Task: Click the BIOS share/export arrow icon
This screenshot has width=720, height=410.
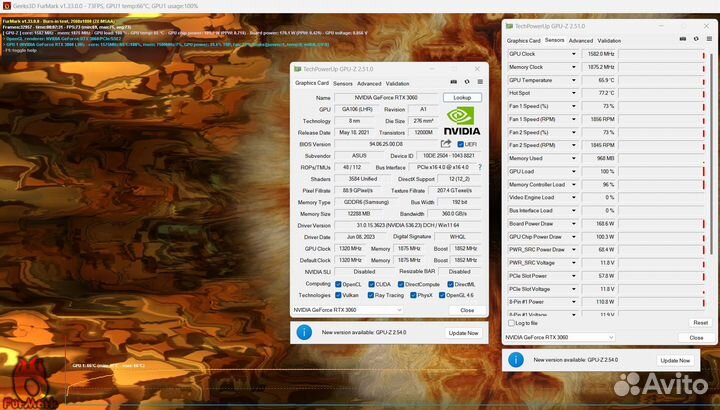Action: (x=445, y=144)
